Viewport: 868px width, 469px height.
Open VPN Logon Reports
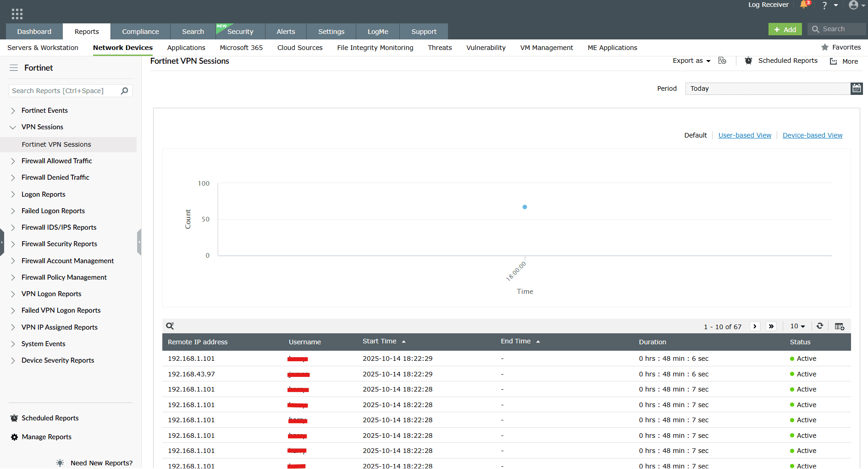click(51, 294)
